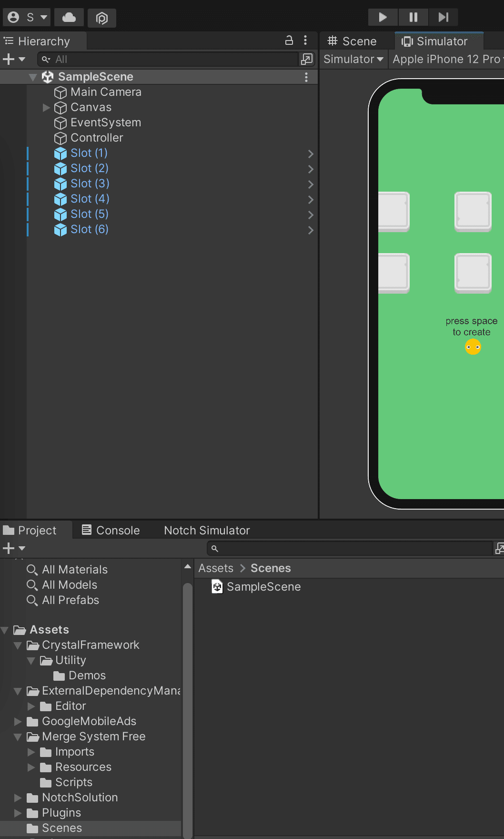Viewport: 504px width, 839px height.
Task: Open the Unity Version Control icon
Action: coord(101,18)
